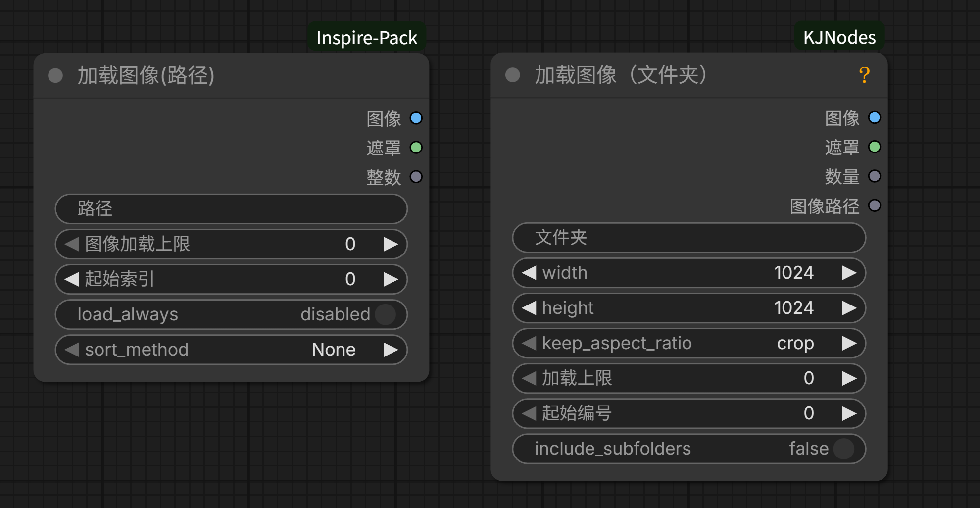Click the 文件夹 text input field
Viewport: 980px width, 508px height.
[688, 238]
